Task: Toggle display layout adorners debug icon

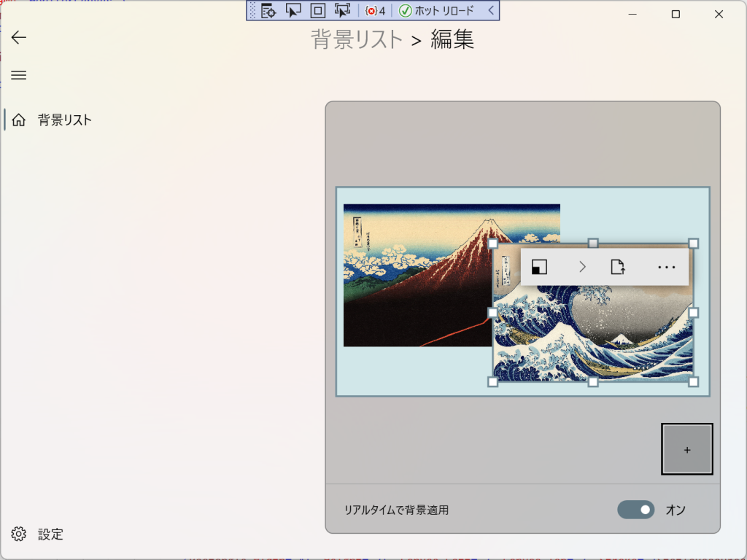Action: 318,10
